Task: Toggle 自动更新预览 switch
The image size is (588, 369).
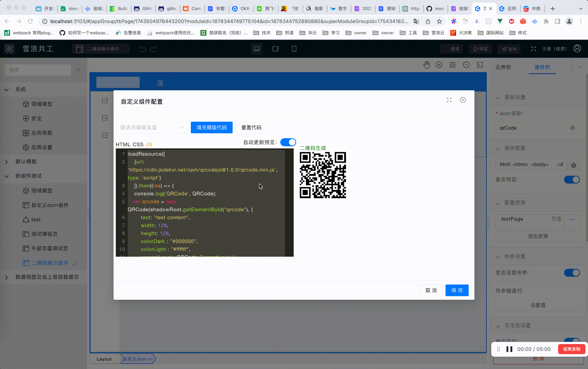Action: (x=288, y=142)
